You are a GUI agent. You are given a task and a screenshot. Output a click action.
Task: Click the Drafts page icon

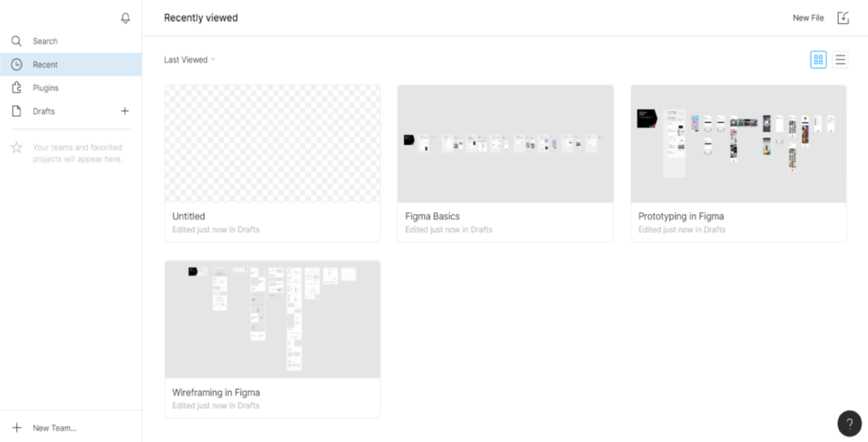click(17, 111)
